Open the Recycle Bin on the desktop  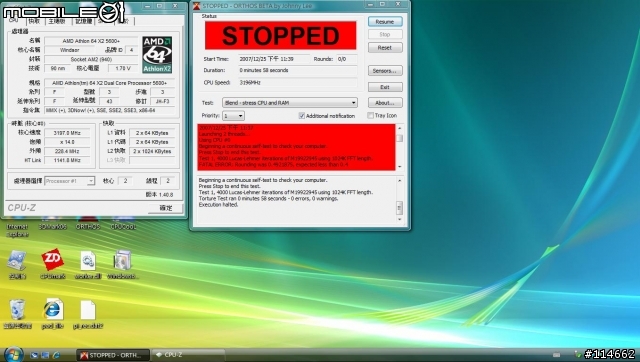17,309
